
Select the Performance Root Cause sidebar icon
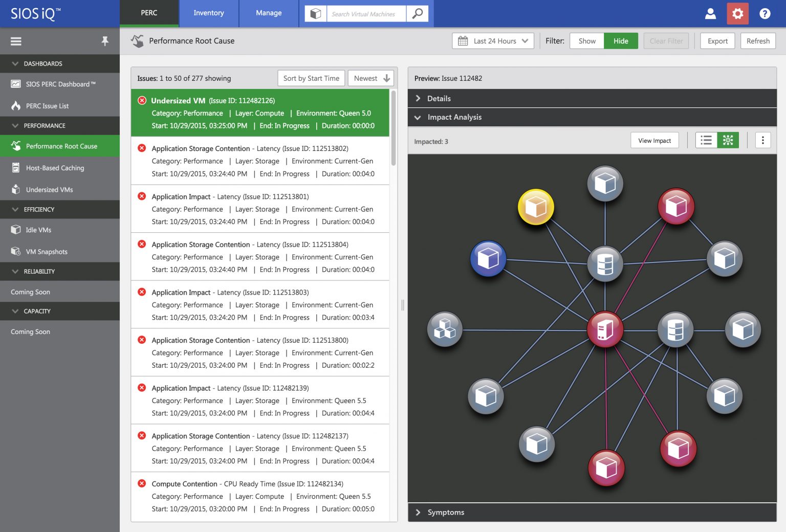coord(15,146)
